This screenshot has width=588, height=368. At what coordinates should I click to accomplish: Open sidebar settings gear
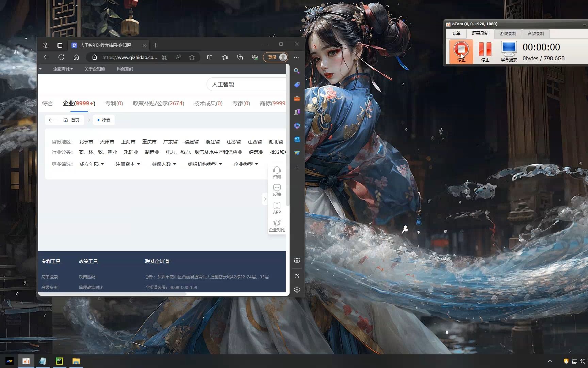pos(297,290)
